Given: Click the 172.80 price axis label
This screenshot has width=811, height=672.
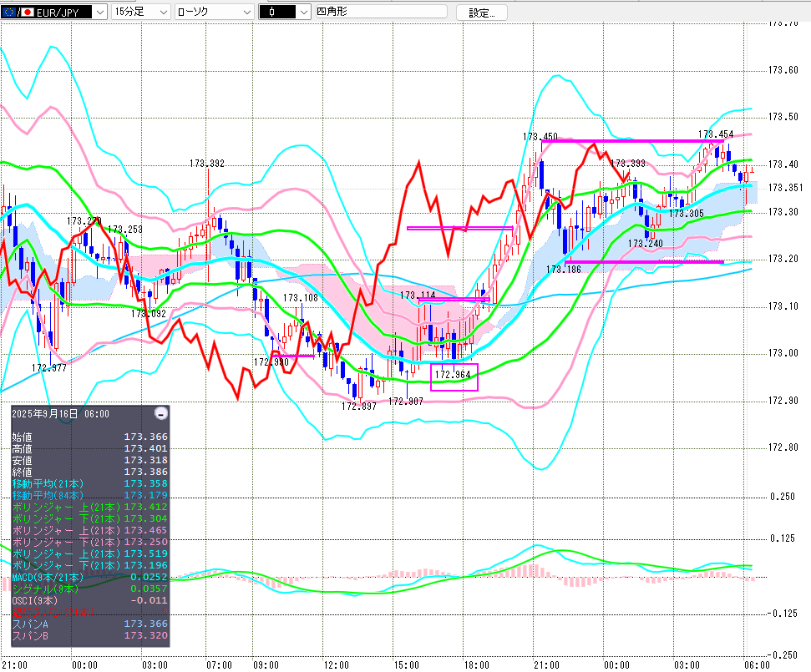Looking at the screenshot, I should click(783, 447).
